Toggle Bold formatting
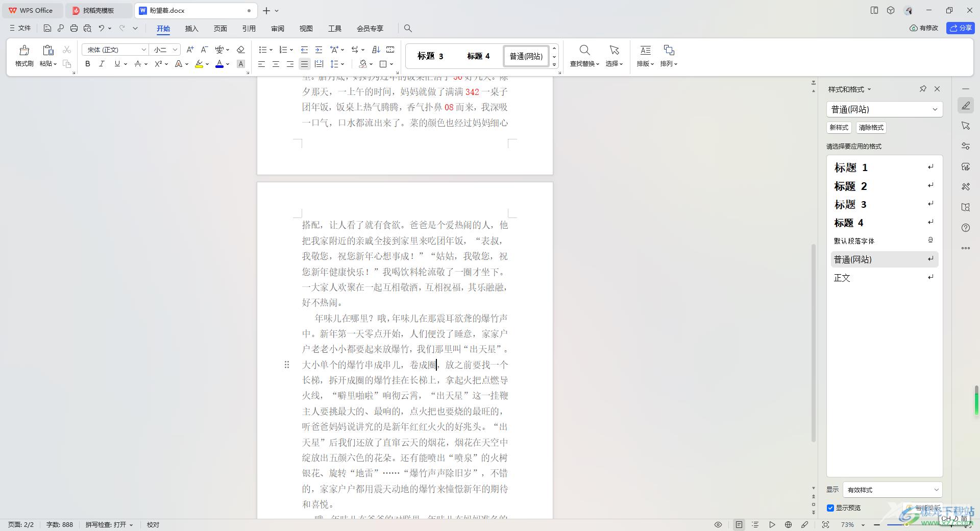Viewport: 980px width, 531px height. tap(88, 64)
